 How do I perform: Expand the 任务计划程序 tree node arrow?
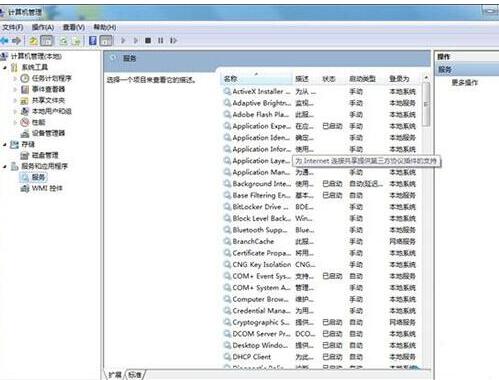(x=15, y=79)
